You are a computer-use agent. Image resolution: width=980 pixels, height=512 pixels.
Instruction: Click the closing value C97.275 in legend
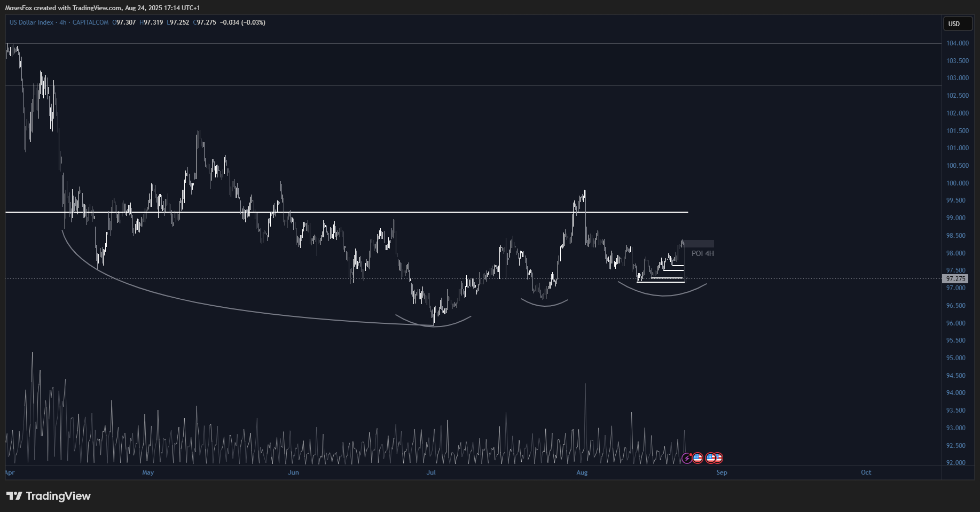pos(206,22)
